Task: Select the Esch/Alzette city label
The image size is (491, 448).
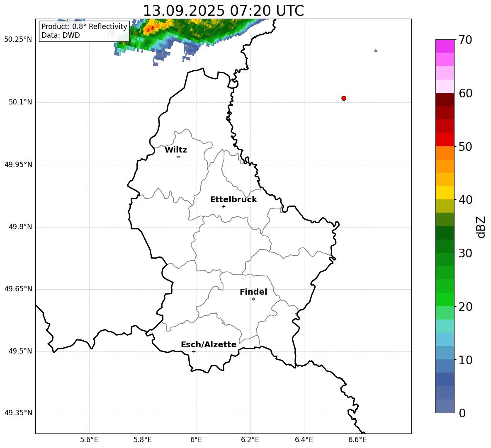Action: coord(209,345)
